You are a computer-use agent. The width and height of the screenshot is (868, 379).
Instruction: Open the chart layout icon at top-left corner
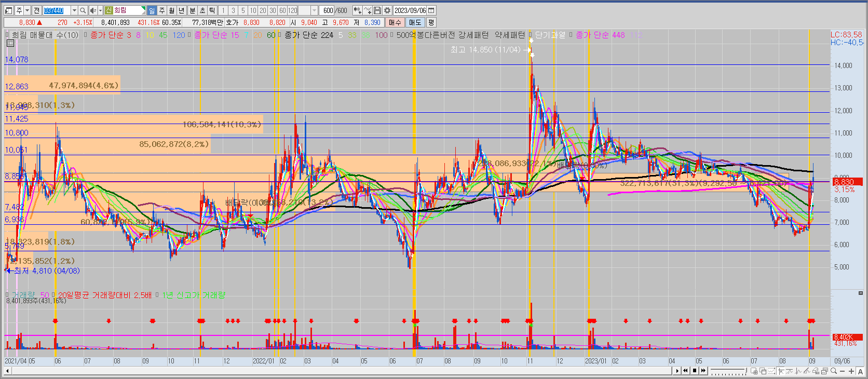click(x=8, y=10)
